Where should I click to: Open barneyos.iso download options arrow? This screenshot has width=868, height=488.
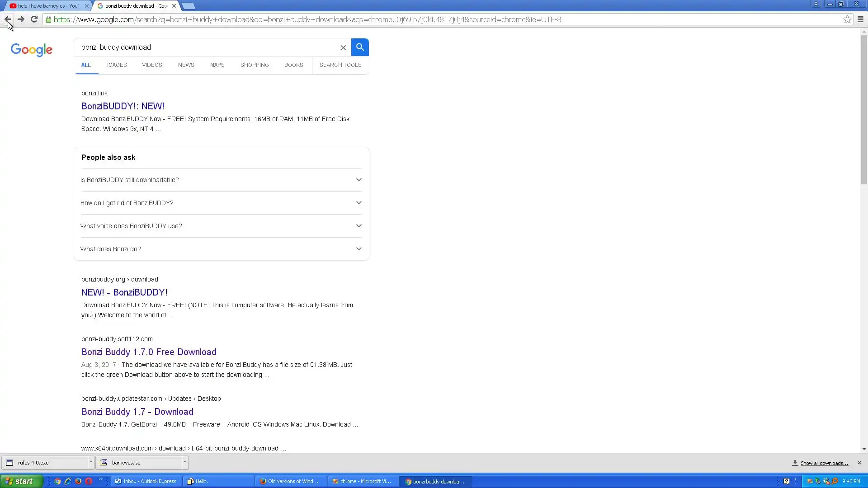coord(185,462)
